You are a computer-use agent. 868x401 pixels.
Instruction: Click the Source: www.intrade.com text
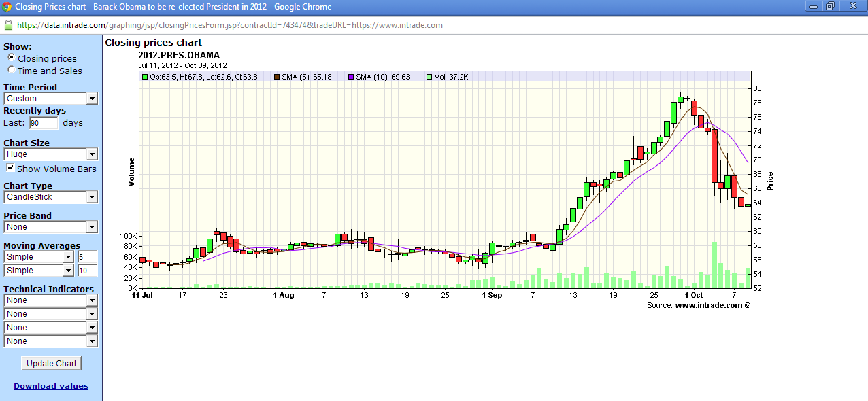699,305
